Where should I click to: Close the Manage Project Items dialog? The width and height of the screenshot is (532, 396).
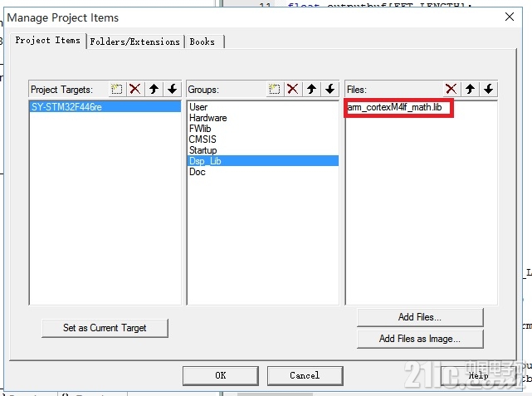pos(510,17)
